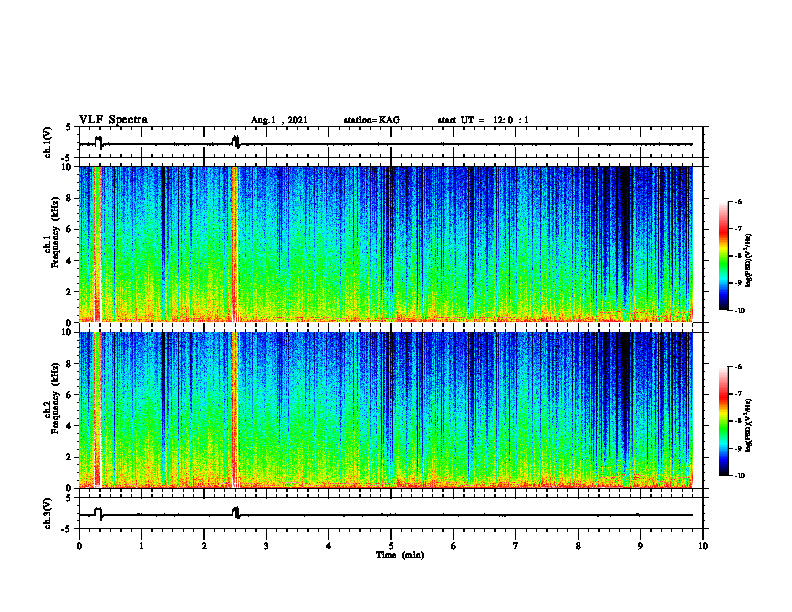Click tick label "0" on the Time axis
This screenshot has height=612, width=792.
[x=79, y=546]
